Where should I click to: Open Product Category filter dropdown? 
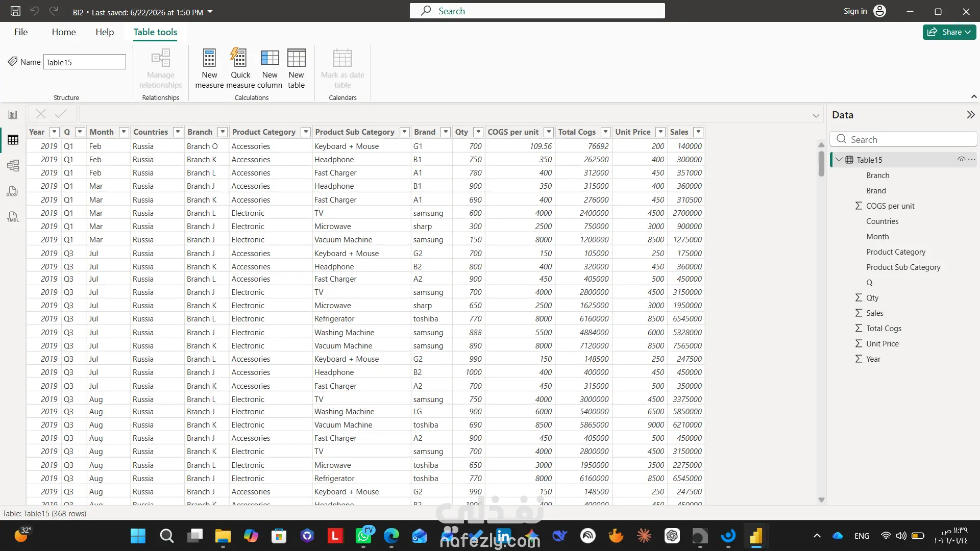306,132
